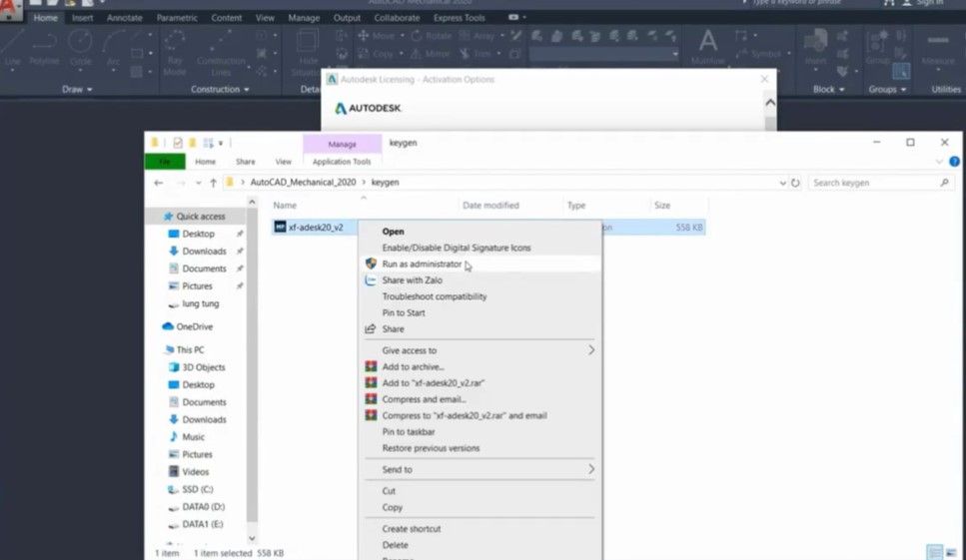Viewport: 966px width, 560px height.
Task: Open the Explorer help icon
Action: point(954,162)
